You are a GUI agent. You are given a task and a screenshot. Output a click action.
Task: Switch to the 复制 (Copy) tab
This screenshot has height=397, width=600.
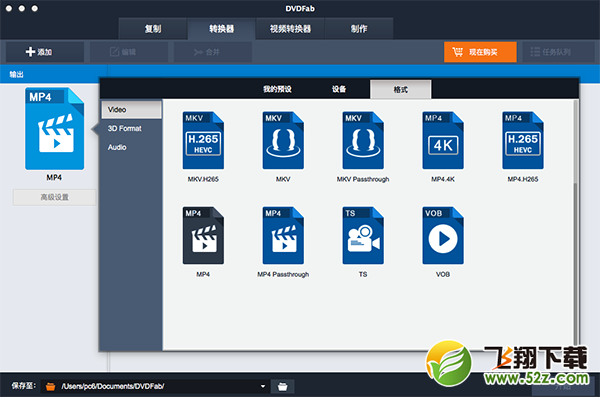[x=153, y=29]
